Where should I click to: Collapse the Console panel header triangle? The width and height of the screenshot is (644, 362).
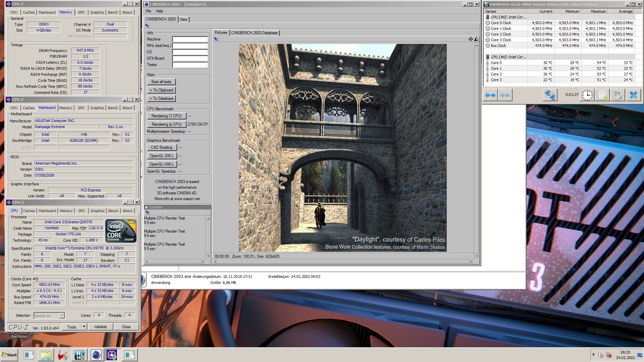[x=147, y=207]
